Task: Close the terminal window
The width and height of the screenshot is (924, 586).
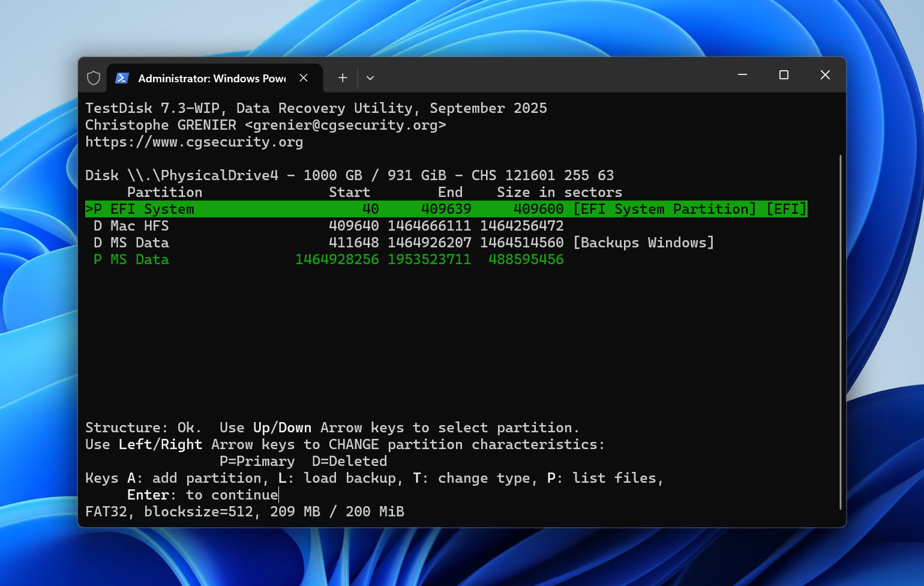Action: (x=825, y=75)
